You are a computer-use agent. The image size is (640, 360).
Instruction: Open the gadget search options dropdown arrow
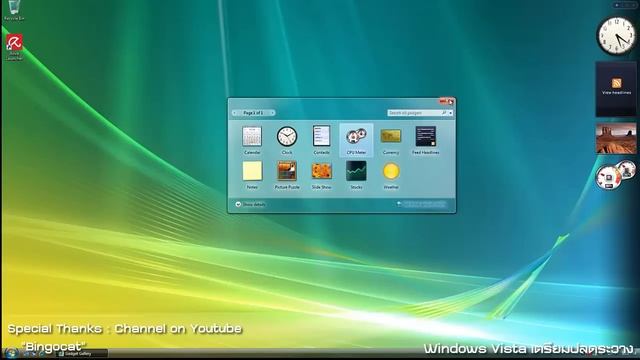[x=450, y=113]
